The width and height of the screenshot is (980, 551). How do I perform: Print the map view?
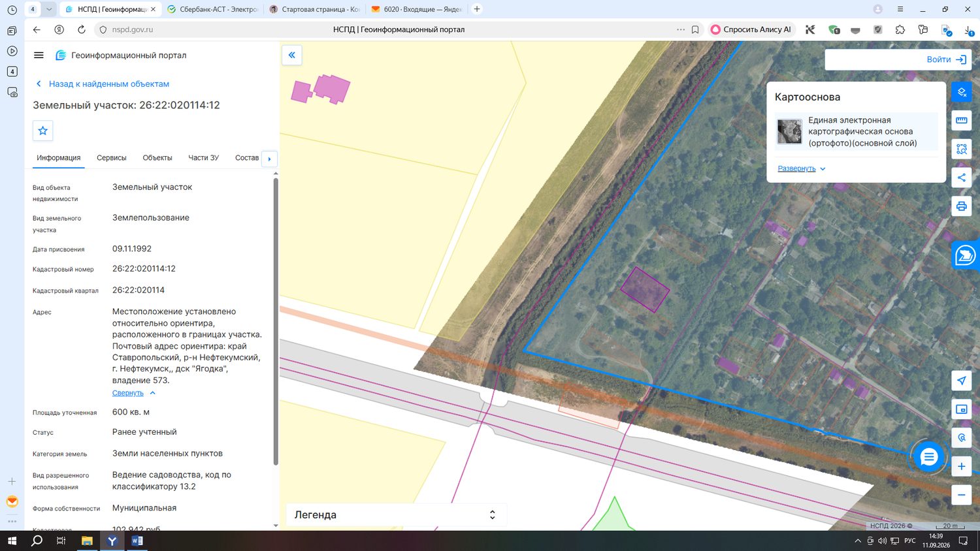point(962,206)
